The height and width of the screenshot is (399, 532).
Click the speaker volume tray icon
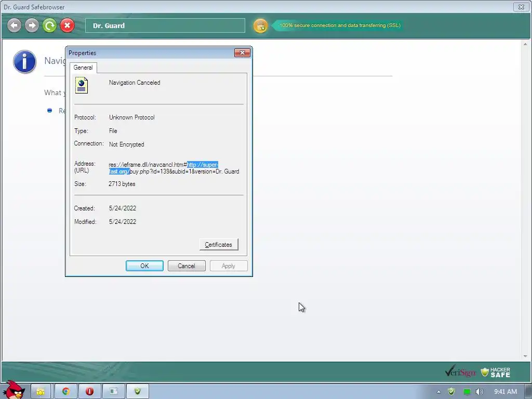(479, 392)
